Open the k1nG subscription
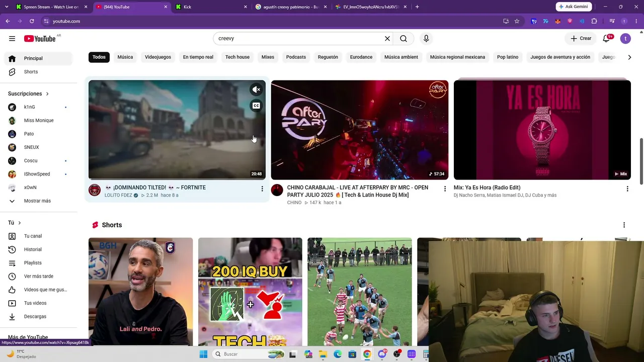644x362 pixels. click(39, 107)
